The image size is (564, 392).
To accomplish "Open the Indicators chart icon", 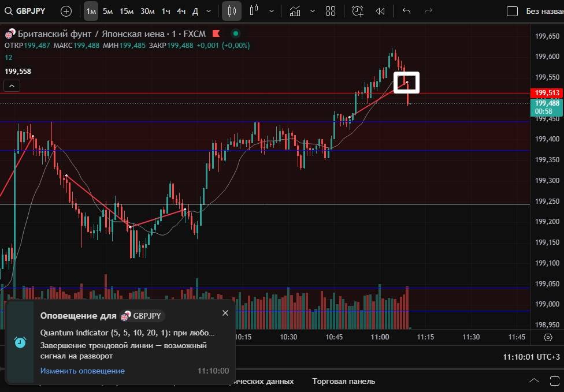I will (295, 11).
